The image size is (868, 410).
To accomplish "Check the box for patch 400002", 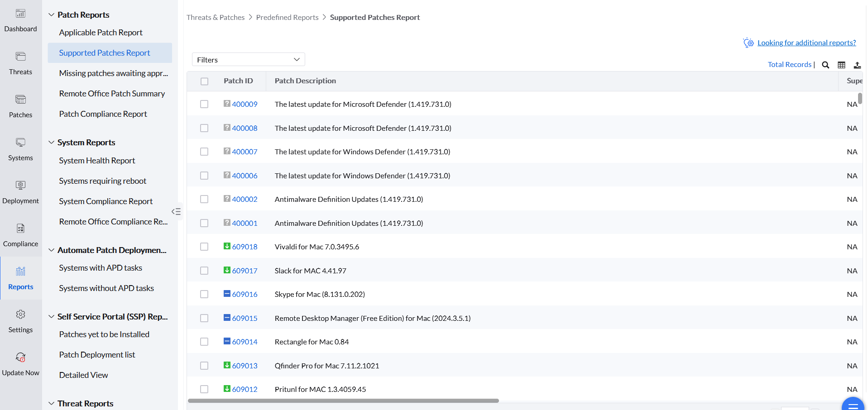I will click(204, 199).
